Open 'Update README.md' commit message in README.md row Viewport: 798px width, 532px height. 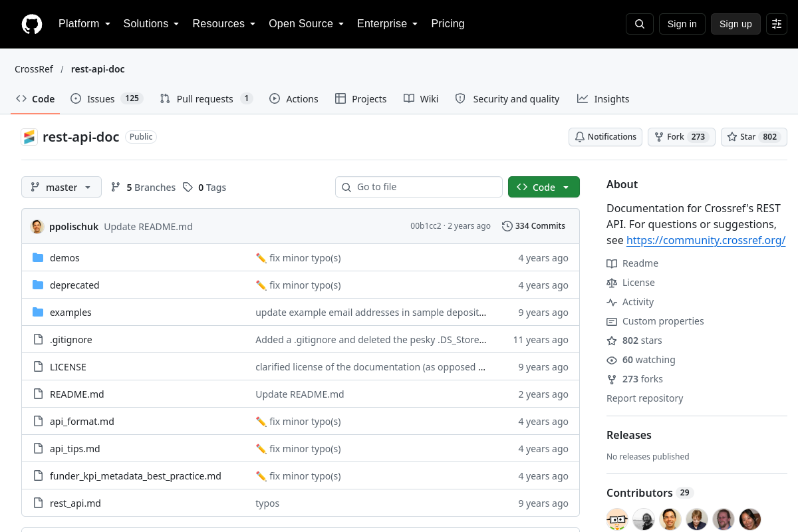point(300,394)
